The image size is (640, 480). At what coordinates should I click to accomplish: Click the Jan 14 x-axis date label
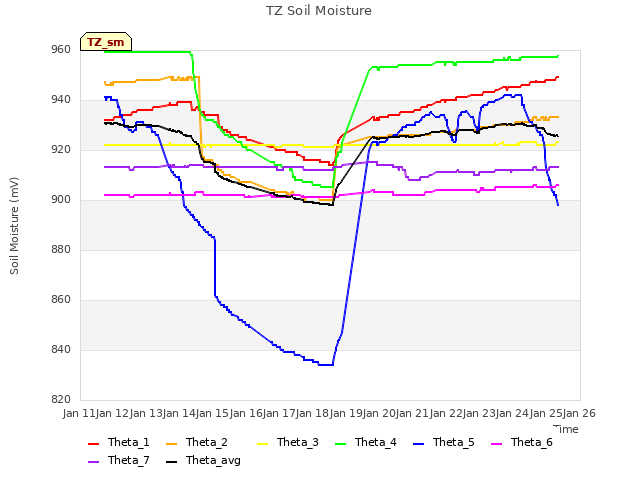[179, 413]
